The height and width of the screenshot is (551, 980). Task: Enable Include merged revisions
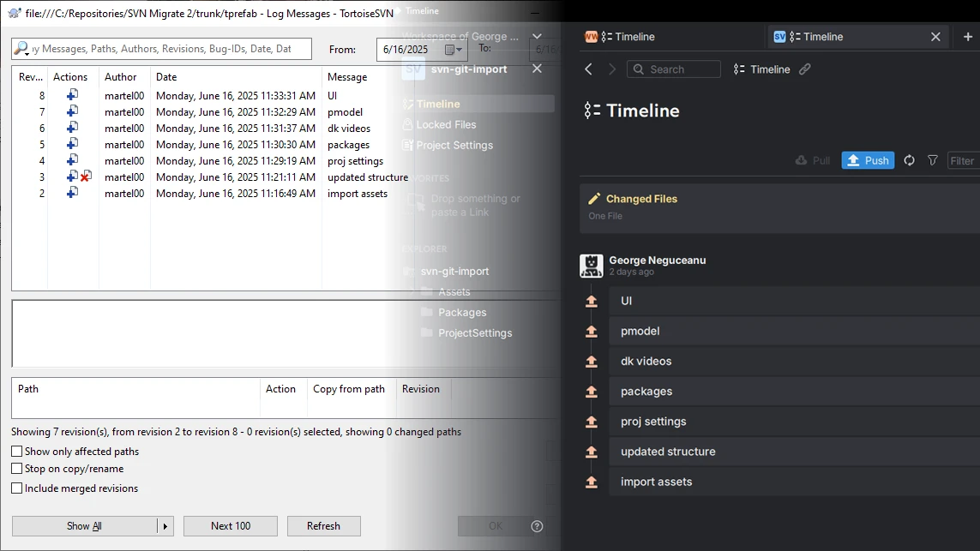click(15, 487)
